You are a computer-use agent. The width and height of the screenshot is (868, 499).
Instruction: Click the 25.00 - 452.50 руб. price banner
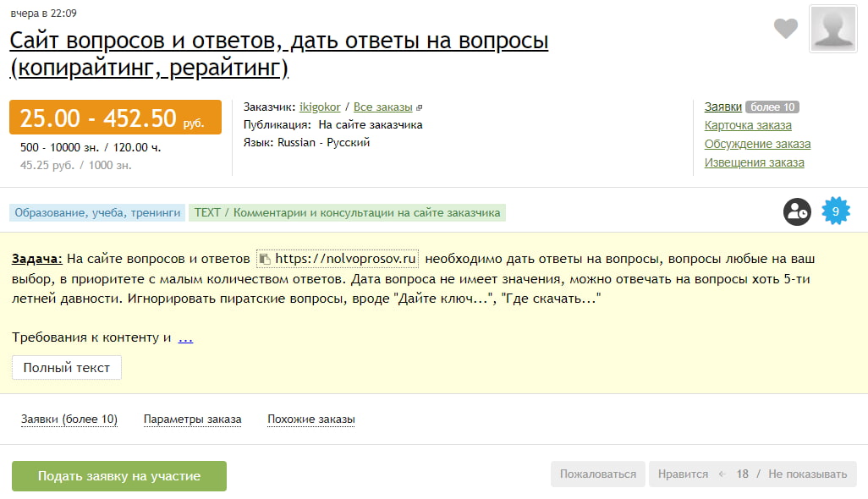click(113, 117)
